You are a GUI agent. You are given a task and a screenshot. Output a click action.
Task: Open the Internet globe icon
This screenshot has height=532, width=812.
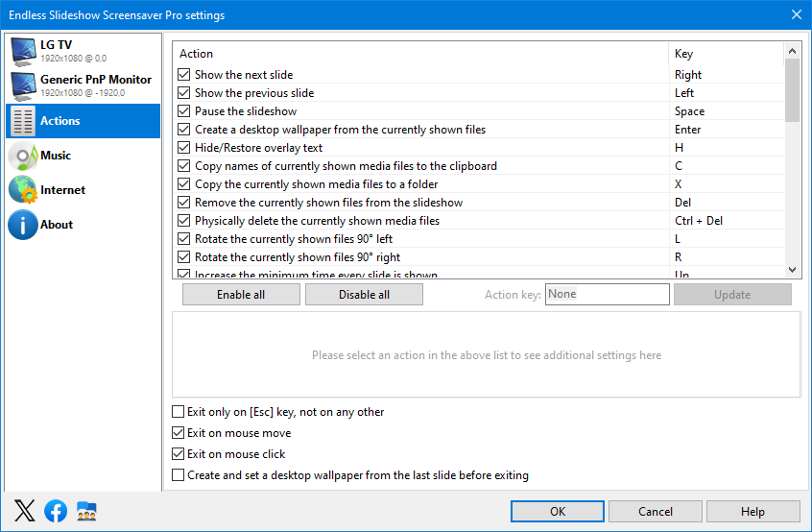[x=23, y=190]
